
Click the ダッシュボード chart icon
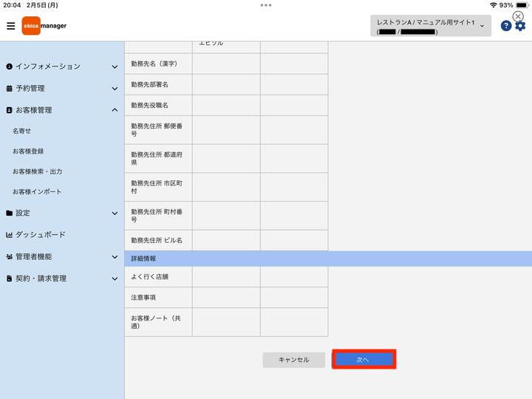coord(9,235)
